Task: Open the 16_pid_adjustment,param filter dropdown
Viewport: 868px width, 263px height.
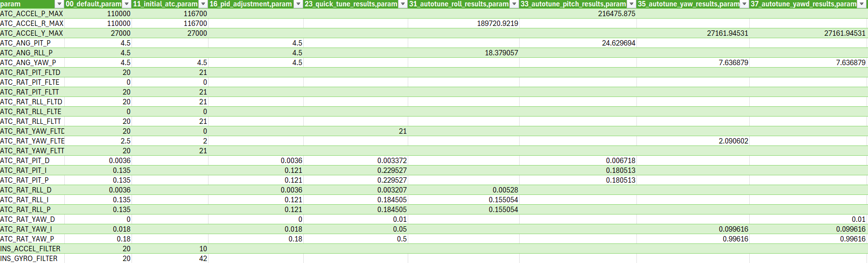Action: 298,4
